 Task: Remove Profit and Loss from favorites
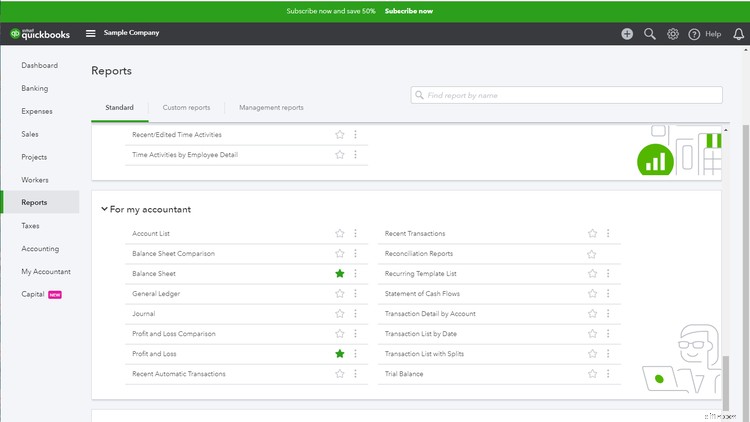(340, 354)
